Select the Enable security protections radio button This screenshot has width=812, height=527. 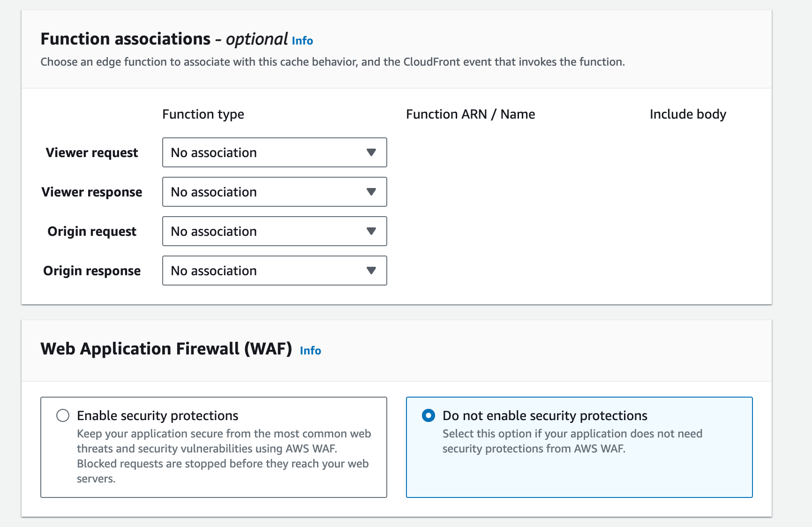pos(63,415)
